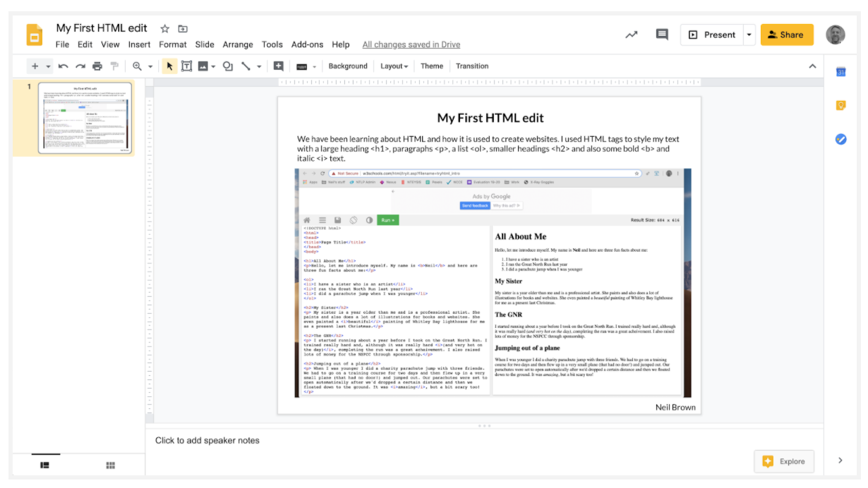This screenshot has width=868, height=488.
Task: Open the Help menu
Action: 341,44
